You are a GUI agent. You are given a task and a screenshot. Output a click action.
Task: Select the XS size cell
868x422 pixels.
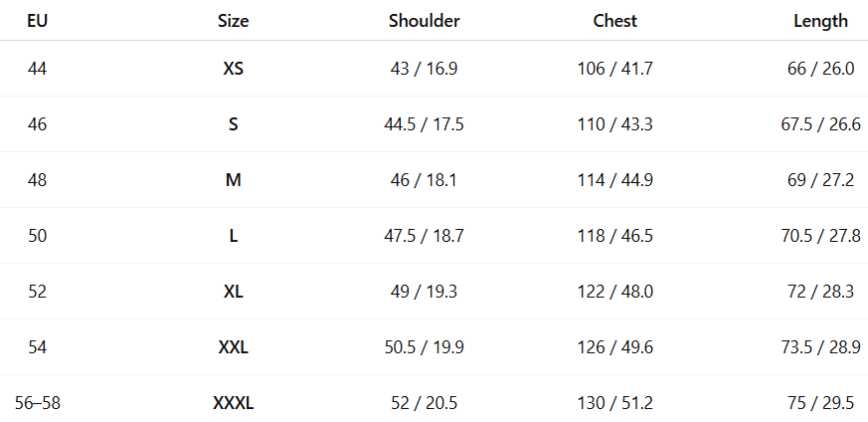pyautogui.click(x=233, y=69)
